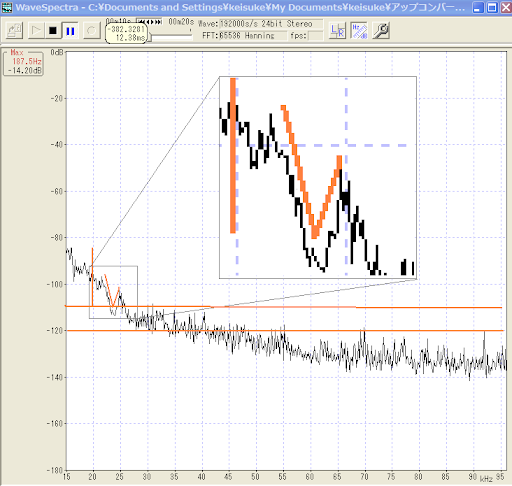Minimize the WaveSpectra window
Viewport: 512px width, 486px height.
[x=478, y=8]
